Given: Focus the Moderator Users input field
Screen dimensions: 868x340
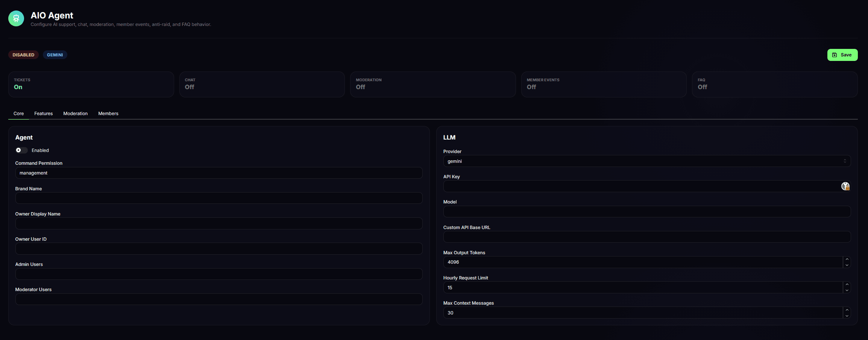Looking at the screenshot, I should point(219,299).
